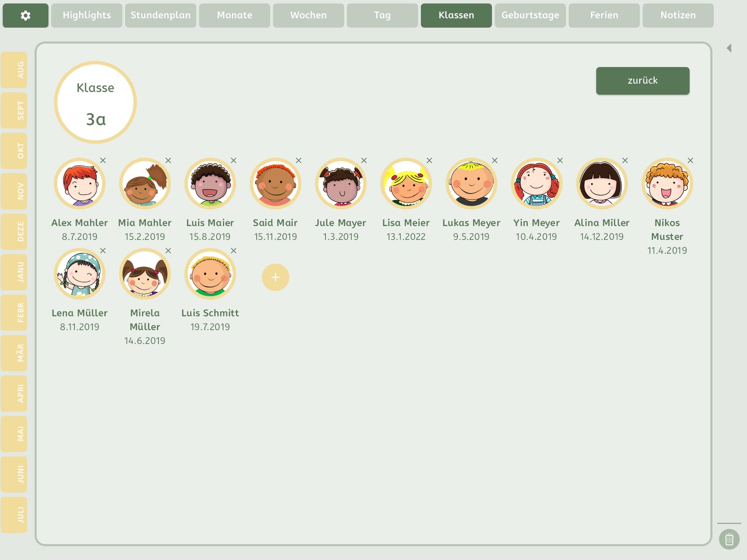Remove Nikos Muster from the class
Viewport: 747px width, 560px height.
point(690,160)
